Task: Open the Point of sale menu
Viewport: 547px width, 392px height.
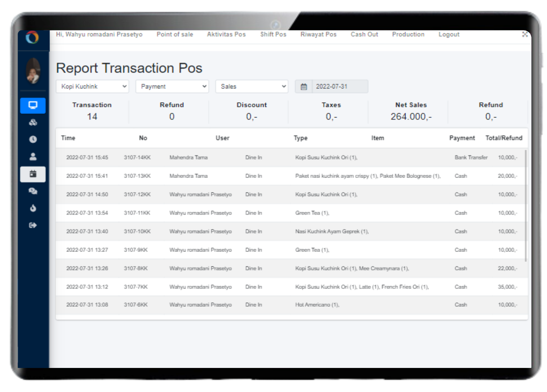Action: 175,34
